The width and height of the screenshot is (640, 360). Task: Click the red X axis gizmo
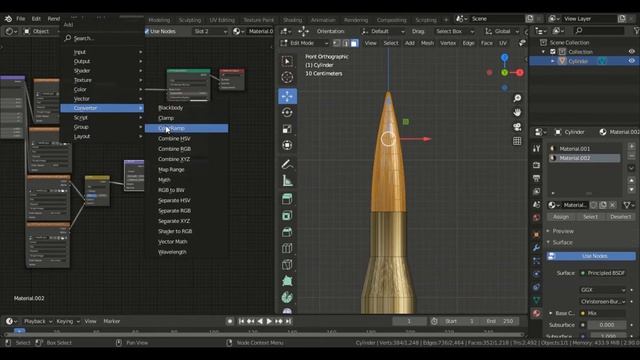click(520, 73)
